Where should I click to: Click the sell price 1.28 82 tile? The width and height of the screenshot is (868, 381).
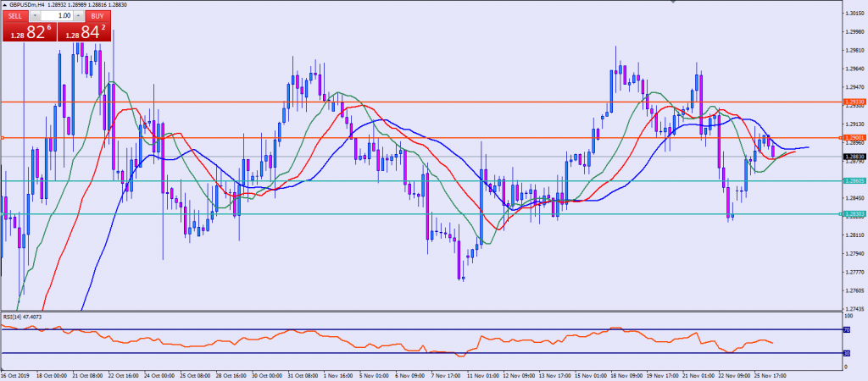pos(28,32)
